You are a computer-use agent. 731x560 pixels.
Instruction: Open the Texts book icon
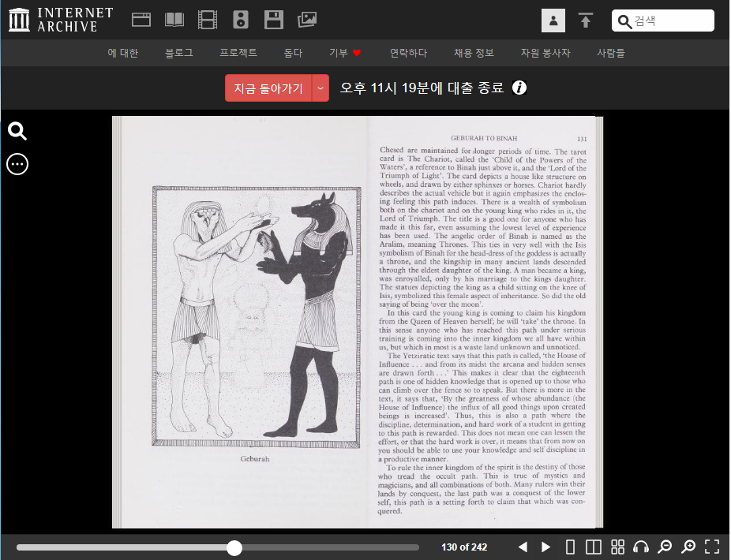tap(174, 20)
